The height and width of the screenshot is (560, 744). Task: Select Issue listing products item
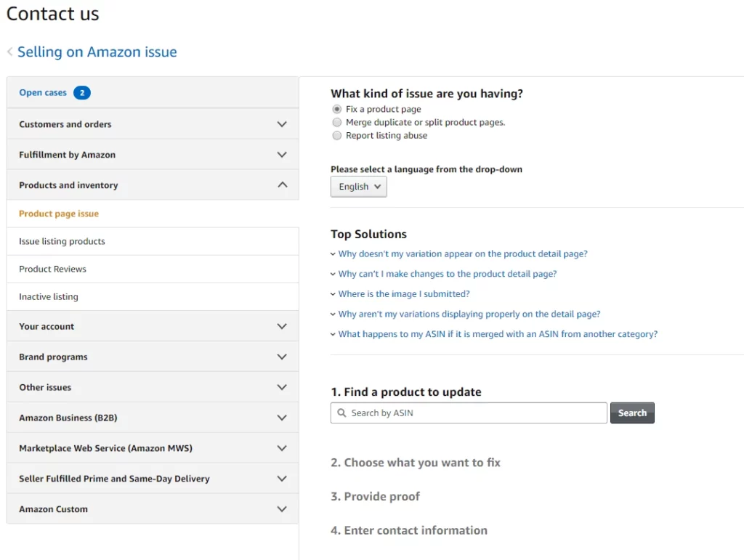153,241
